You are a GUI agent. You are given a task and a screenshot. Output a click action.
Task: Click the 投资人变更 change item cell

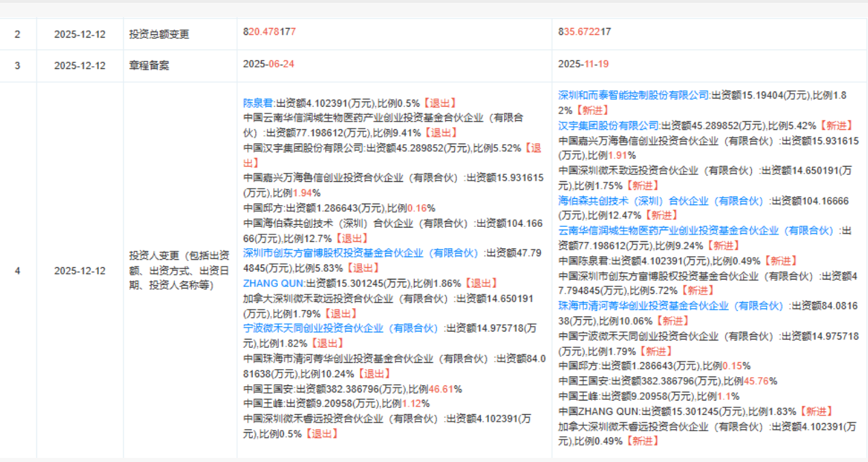pos(180,270)
